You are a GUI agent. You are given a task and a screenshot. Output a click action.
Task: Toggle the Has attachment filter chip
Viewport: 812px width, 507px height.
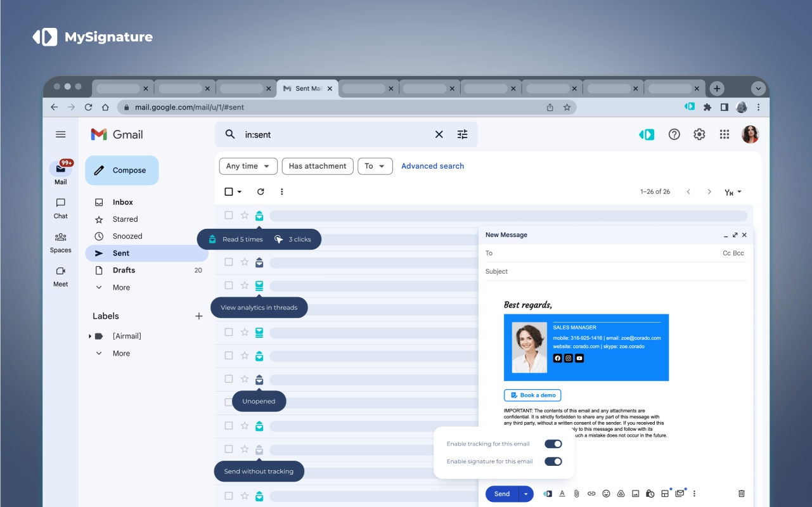coord(318,166)
